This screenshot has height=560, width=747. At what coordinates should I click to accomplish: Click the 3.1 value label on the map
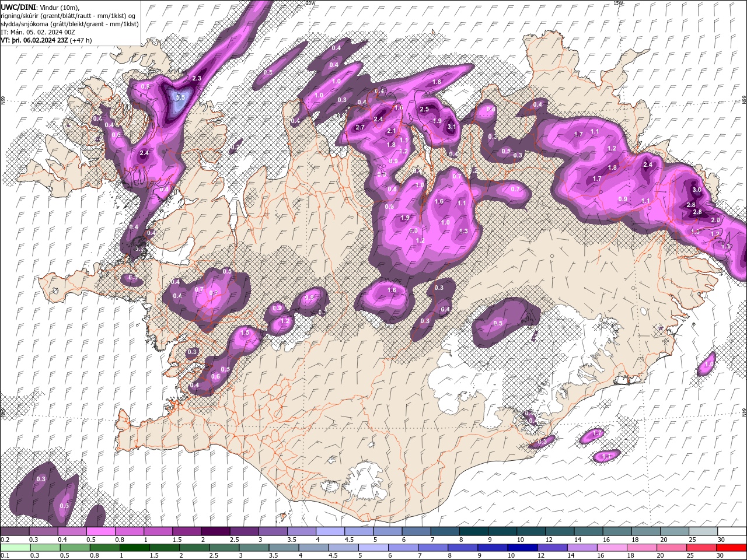click(451, 127)
